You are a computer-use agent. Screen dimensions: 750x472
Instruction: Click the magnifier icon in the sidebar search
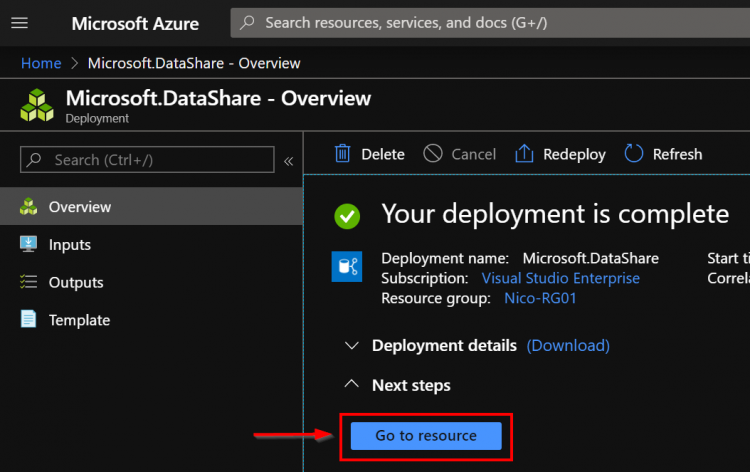pos(34,160)
